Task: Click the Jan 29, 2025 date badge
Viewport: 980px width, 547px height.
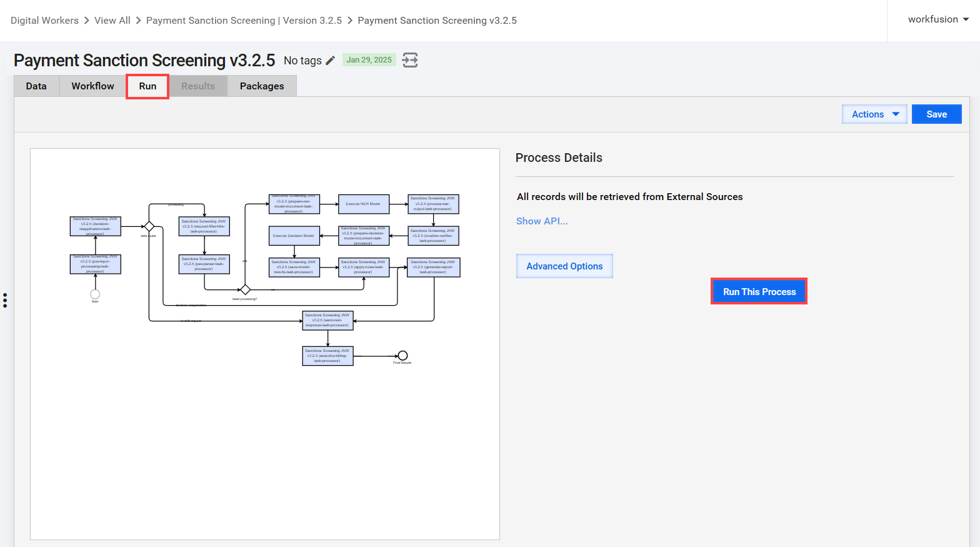Action: coord(369,60)
